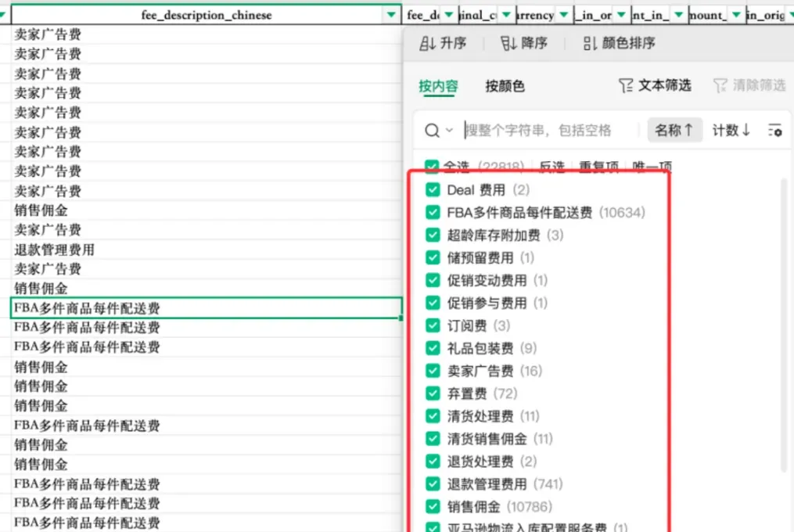Sort descending with the 降序 icon
The width and height of the screenshot is (794, 532).
pos(508,44)
